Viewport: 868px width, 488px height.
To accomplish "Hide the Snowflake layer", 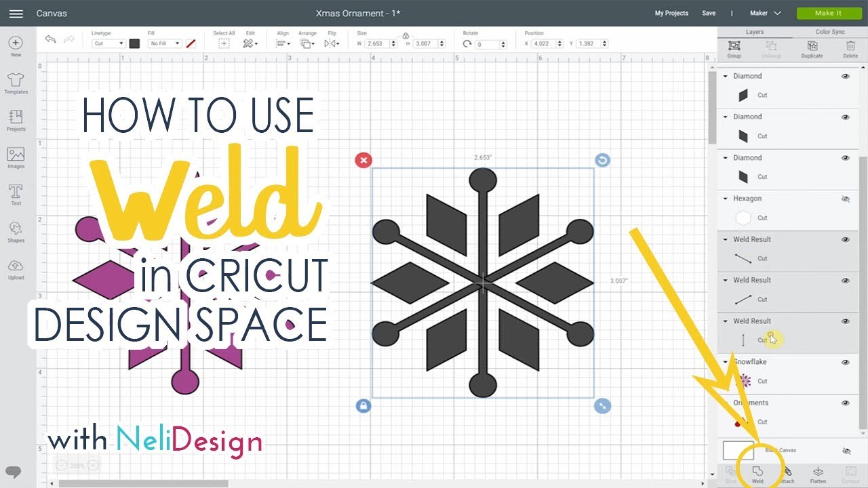I will pyautogui.click(x=846, y=363).
